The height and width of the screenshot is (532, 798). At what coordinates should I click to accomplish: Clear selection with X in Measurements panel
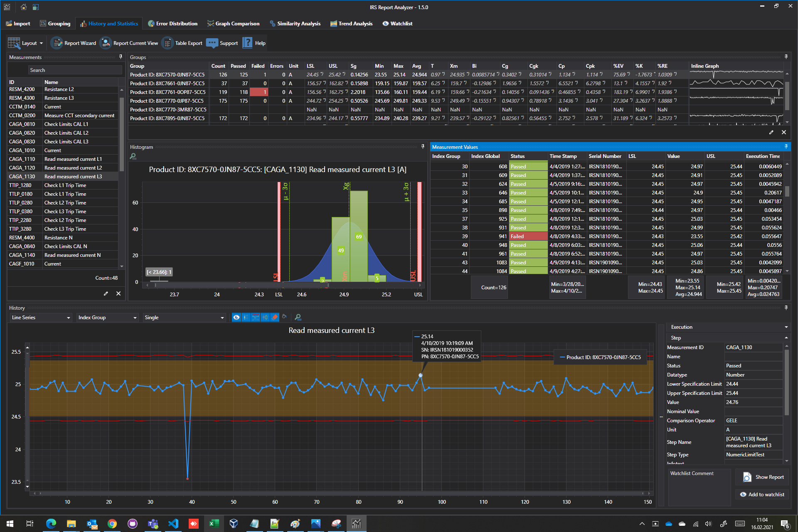click(x=118, y=293)
